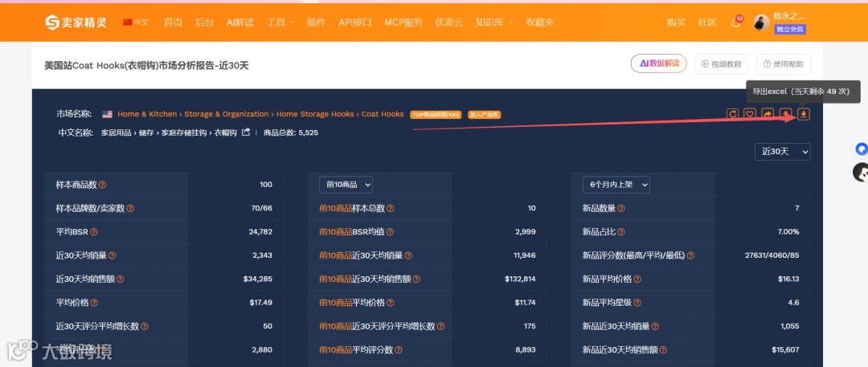Open the external link icon after 衣帽钩
The height and width of the screenshot is (367, 868).
pos(246,133)
